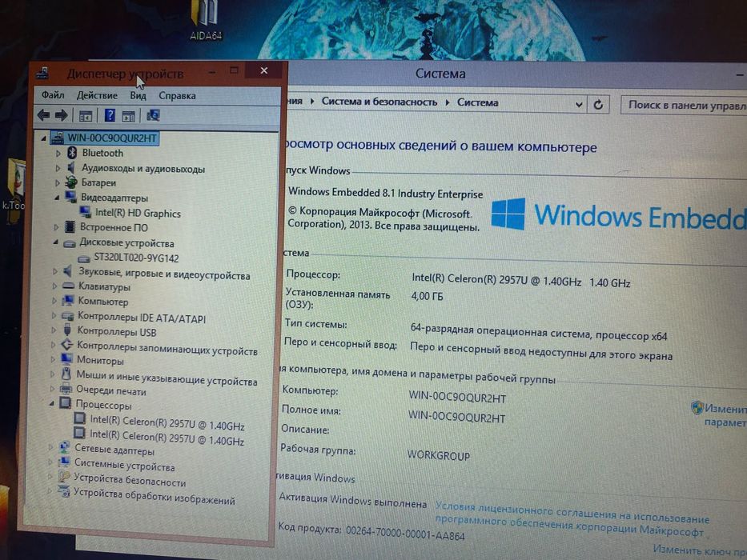Click the 4,00 ГБ installed memory value
The image size is (747, 560).
point(427,296)
